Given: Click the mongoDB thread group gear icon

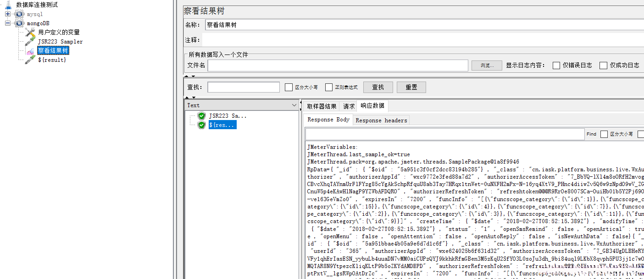Looking at the screenshot, I should [x=19, y=23].
